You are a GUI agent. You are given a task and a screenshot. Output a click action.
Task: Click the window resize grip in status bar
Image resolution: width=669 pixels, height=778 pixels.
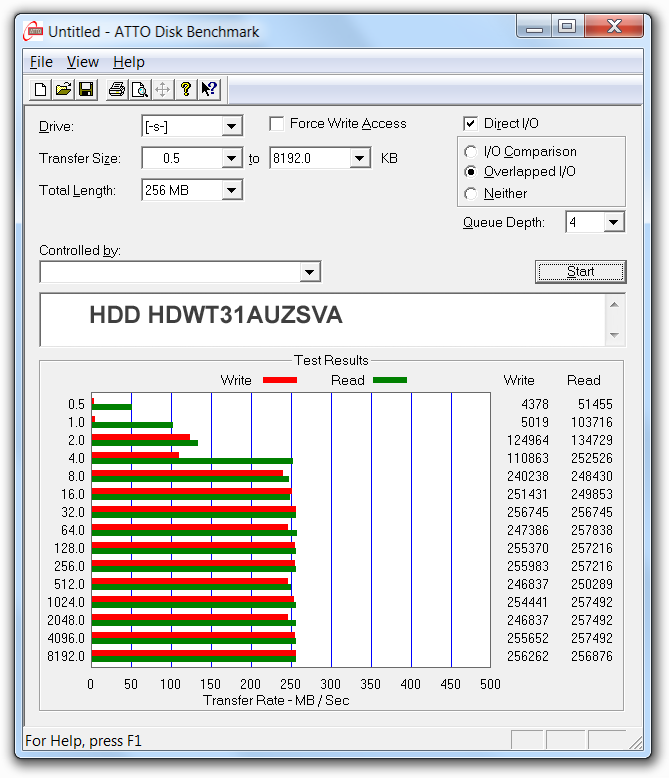636,742
